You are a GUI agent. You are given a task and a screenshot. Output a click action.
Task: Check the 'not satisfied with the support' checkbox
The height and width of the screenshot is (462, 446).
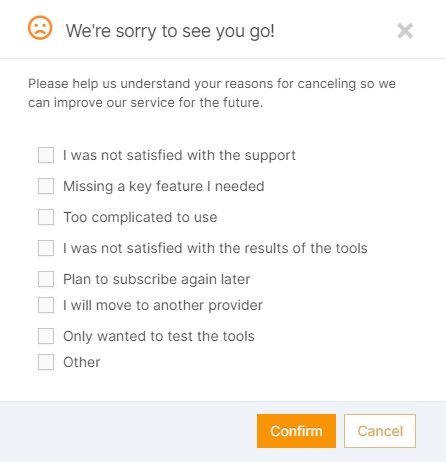pos(46,155)
